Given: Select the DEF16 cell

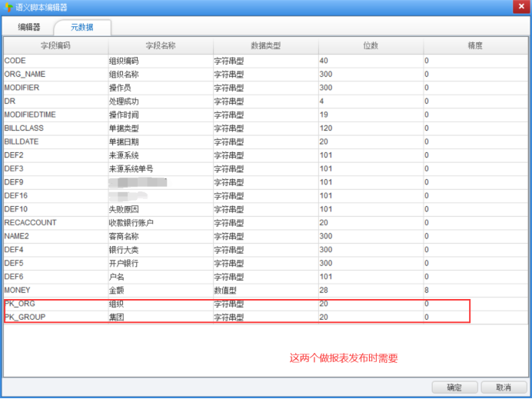Looking at the screenshot, I should click(x=56, y=196).
